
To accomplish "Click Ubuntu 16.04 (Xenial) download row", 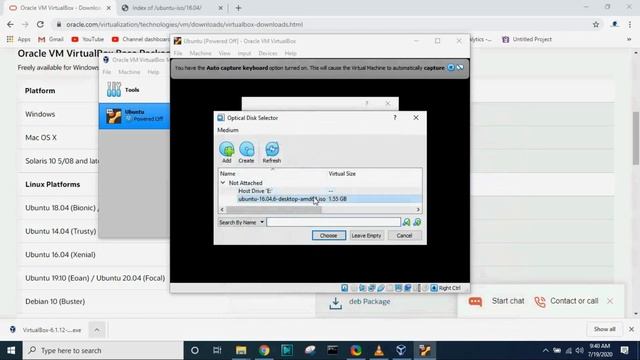I will [x=60, y=255].
